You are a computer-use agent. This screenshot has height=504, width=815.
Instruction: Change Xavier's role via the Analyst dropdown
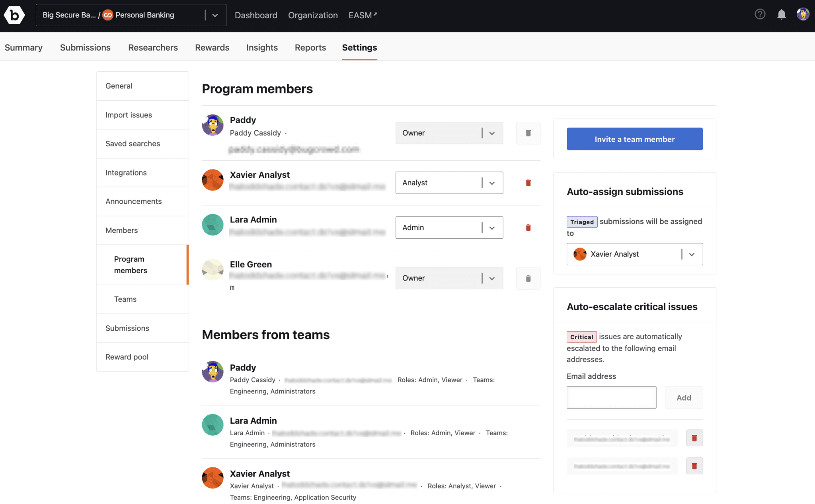coord(449,183)
